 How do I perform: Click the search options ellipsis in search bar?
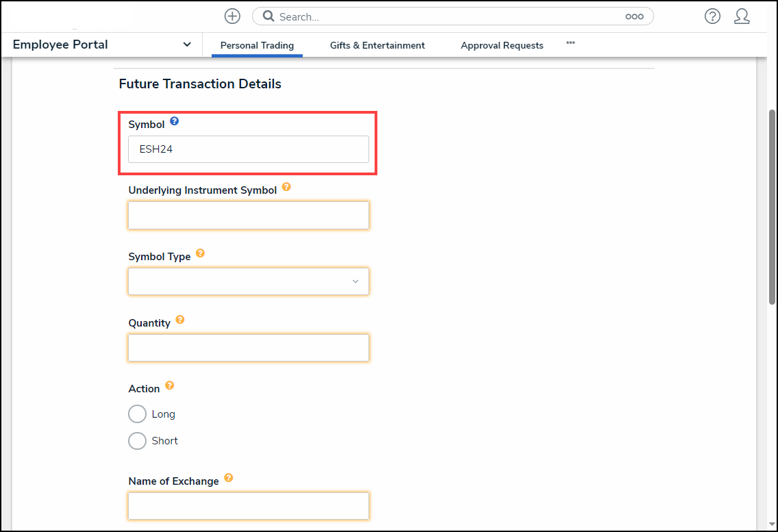pos(634,16)
